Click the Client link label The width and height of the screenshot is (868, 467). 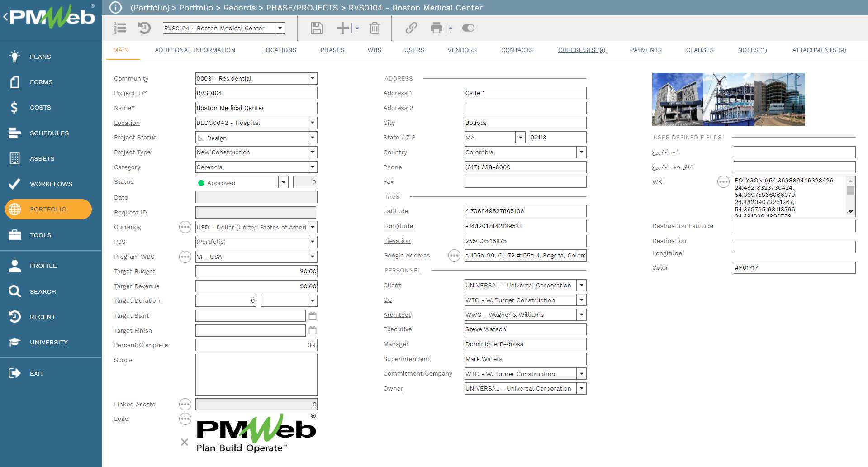tap(392, 285)
